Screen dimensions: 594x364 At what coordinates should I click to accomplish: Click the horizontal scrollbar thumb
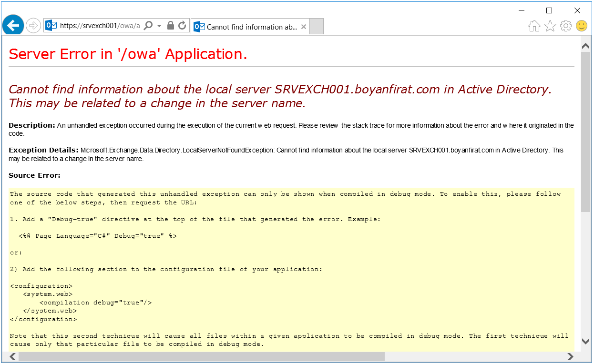pos(201,356)
